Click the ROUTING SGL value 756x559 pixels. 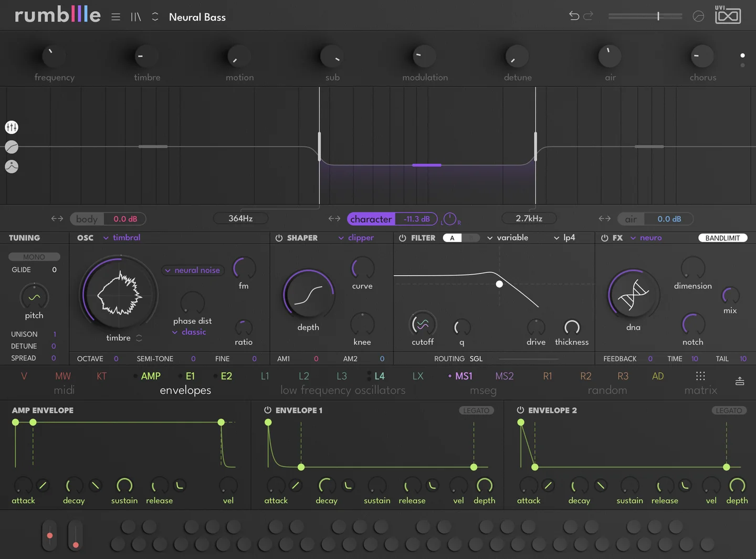(x=476, y=358)
